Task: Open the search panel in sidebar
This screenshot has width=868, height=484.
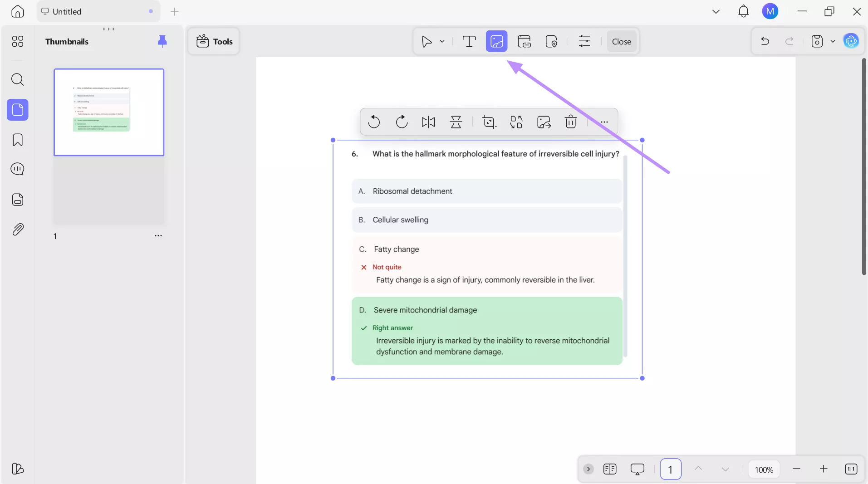Action: tap(18, 80)
